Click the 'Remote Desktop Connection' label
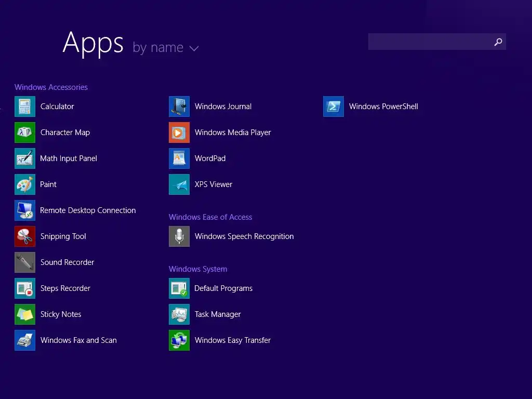This screenshot has height=399, width=532. tap(88, 210)
